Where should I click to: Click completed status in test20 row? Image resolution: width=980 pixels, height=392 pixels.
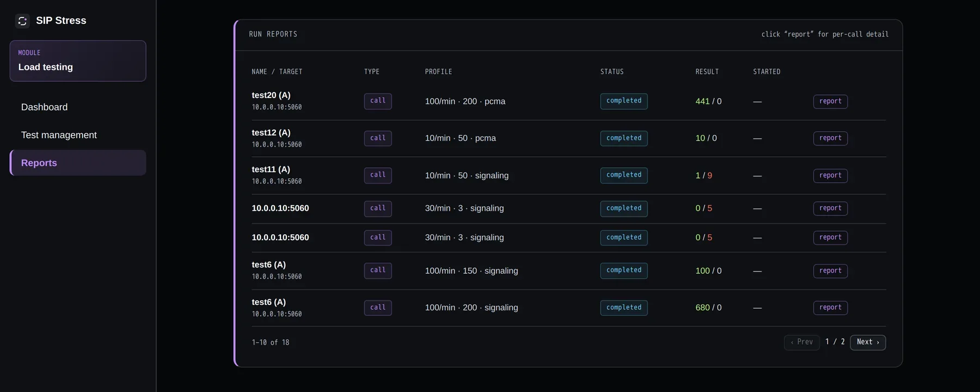pos(624,101)
